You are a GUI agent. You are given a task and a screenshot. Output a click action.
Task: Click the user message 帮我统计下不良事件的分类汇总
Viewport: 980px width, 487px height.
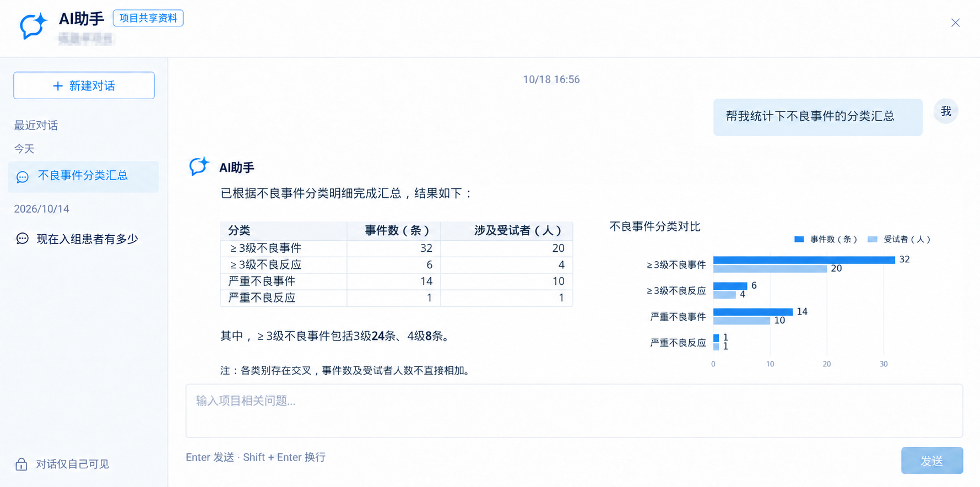817,117
